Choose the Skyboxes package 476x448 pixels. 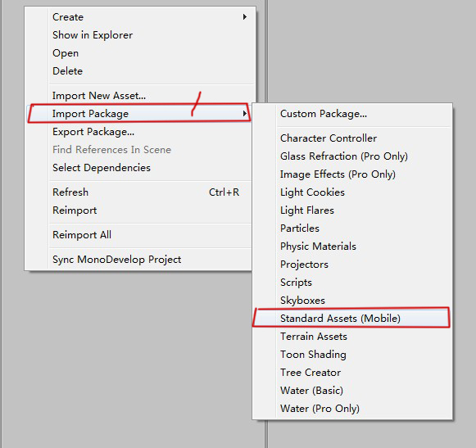(x=302, y=301)
